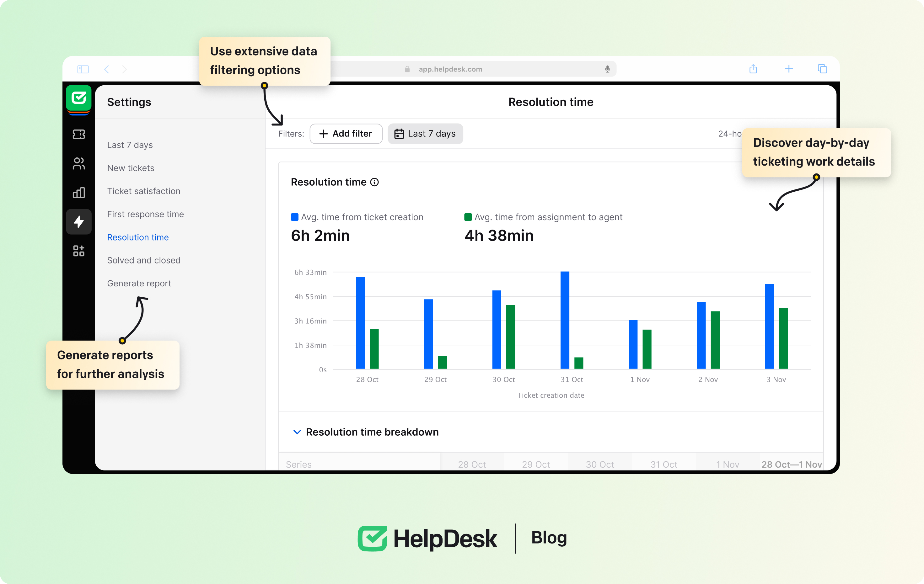Click the browser share icon
The image size is (924, 584).
point(753,69)
